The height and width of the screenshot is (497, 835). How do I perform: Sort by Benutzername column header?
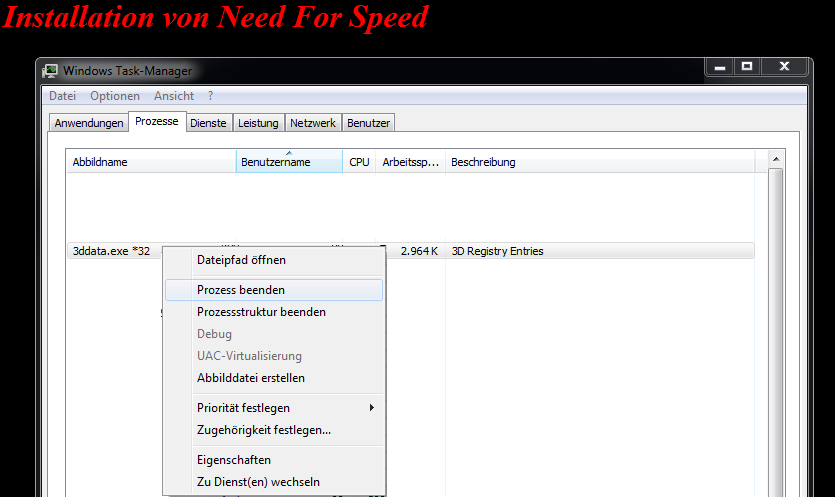coord(288,162)
